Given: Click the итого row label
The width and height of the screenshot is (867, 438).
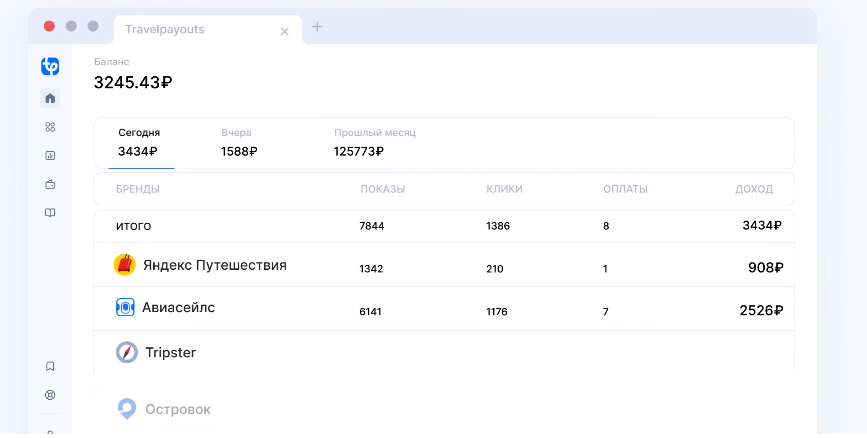Looking at the screenshot, I should (x=133, y=226).
